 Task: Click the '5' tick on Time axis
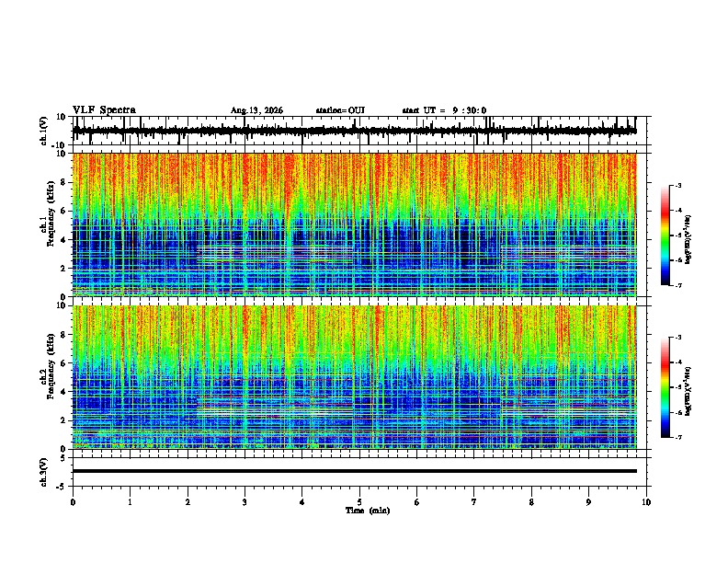tap(359, 502)
